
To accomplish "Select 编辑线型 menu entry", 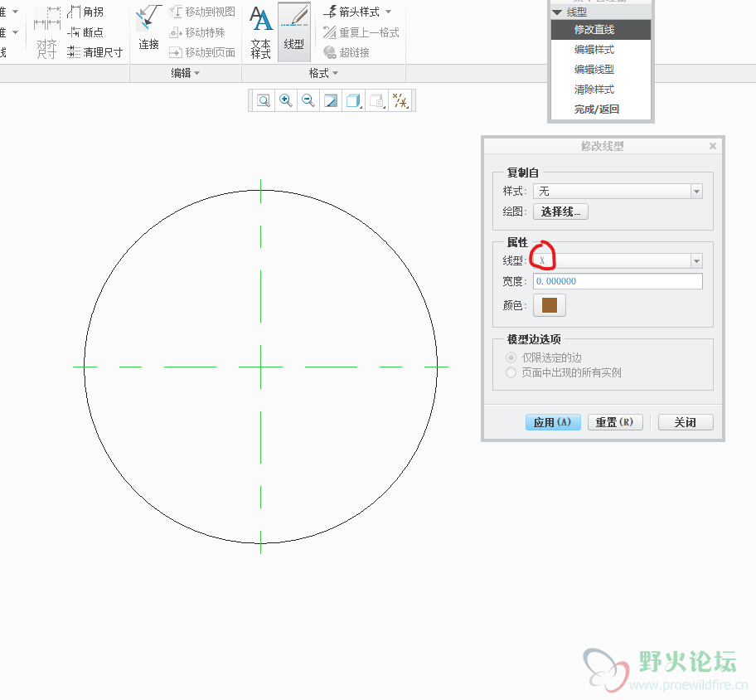I will 601,69.
